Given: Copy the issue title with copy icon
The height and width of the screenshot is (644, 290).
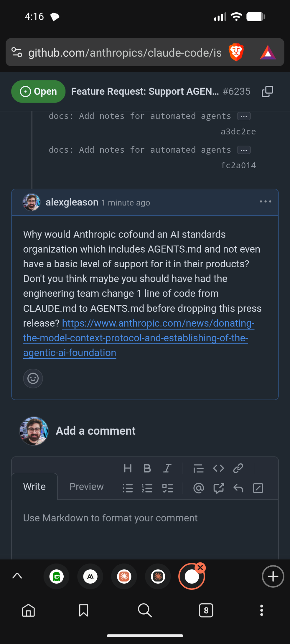Looking at the screenshot, I should tap(267, 91).
